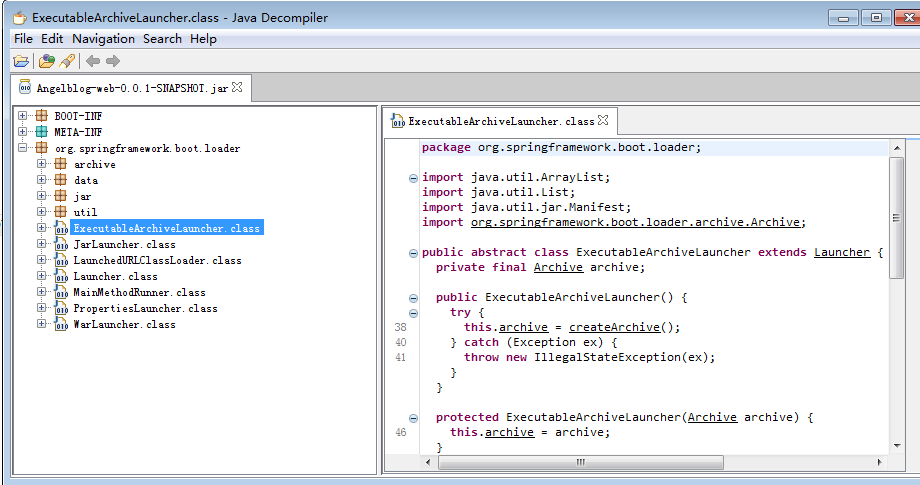Expand the PropertiesLauncher.class tree node
Image resolution: width=920 pixels, height=485 pixels.
click(x=42, y=308)
